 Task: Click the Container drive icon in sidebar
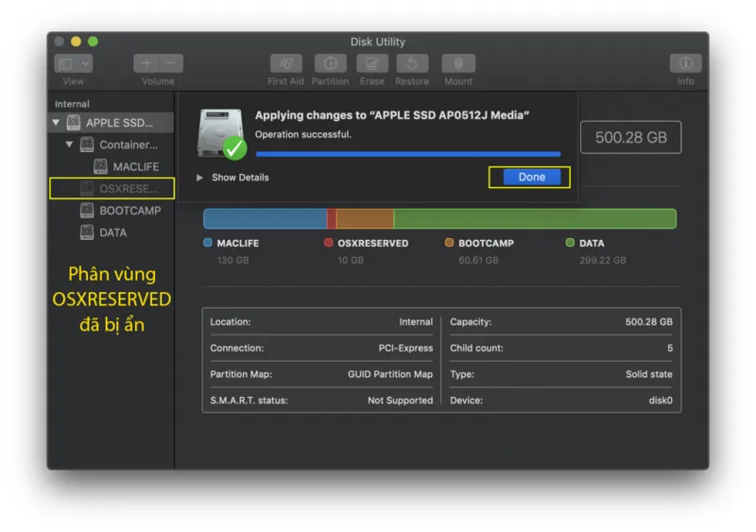pyautogui.click(x=87, y=145)
